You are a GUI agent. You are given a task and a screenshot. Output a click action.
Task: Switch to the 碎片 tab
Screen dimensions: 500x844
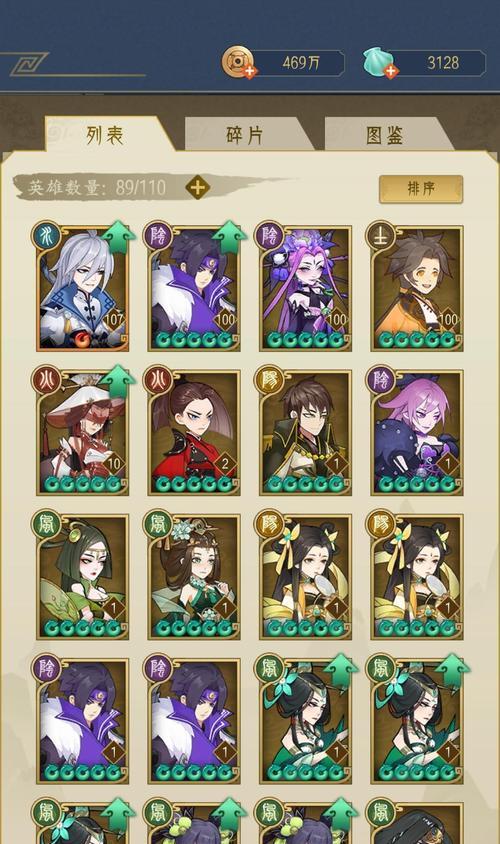[x=245, y=135]
